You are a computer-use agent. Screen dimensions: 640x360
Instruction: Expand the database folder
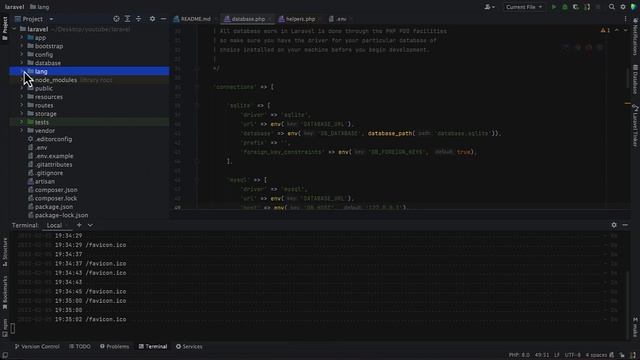[x=22, y=63]
